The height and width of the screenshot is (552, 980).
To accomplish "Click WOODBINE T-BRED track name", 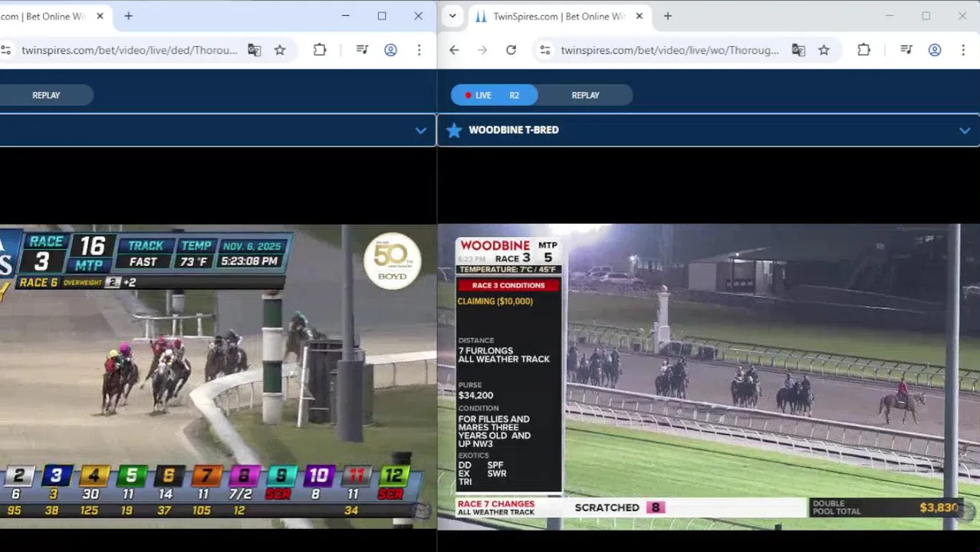I will pos(513,130).
